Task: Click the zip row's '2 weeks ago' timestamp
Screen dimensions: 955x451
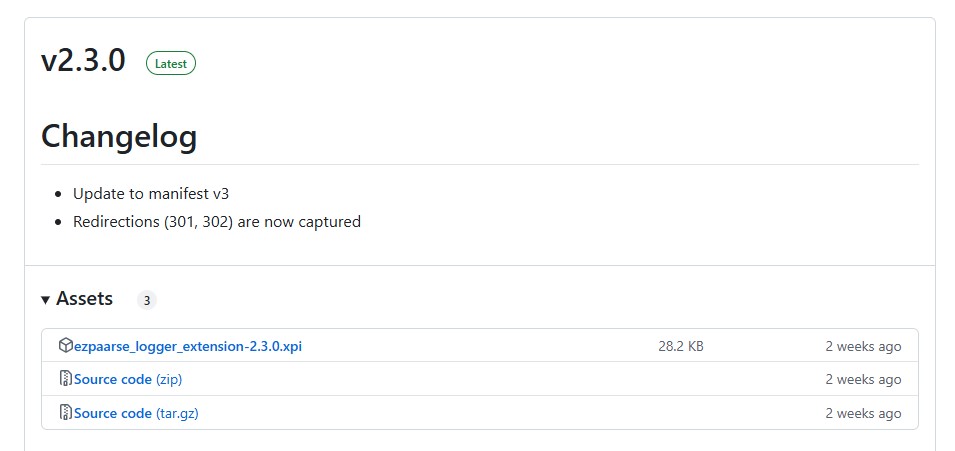Action: (863, 379)
